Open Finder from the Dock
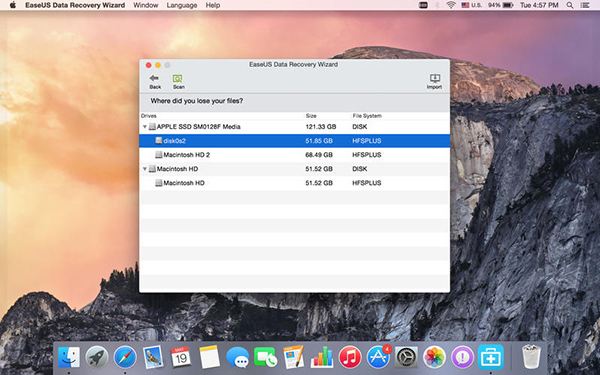600x375 pixels. point(69,357)
